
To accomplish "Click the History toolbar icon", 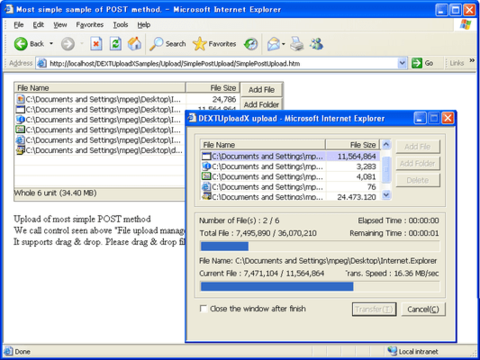I will (251, 44).
